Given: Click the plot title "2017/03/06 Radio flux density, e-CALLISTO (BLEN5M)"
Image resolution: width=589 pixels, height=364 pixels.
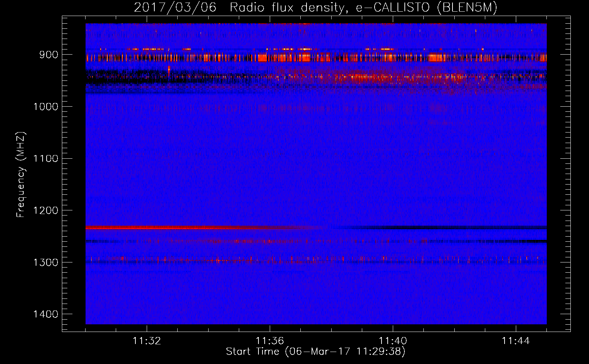Looking at the screenshot, I should coord(316,8).
